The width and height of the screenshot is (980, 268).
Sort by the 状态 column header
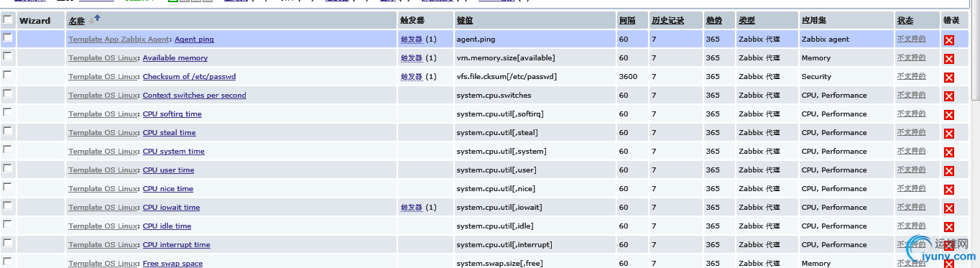tap(905, 21)
